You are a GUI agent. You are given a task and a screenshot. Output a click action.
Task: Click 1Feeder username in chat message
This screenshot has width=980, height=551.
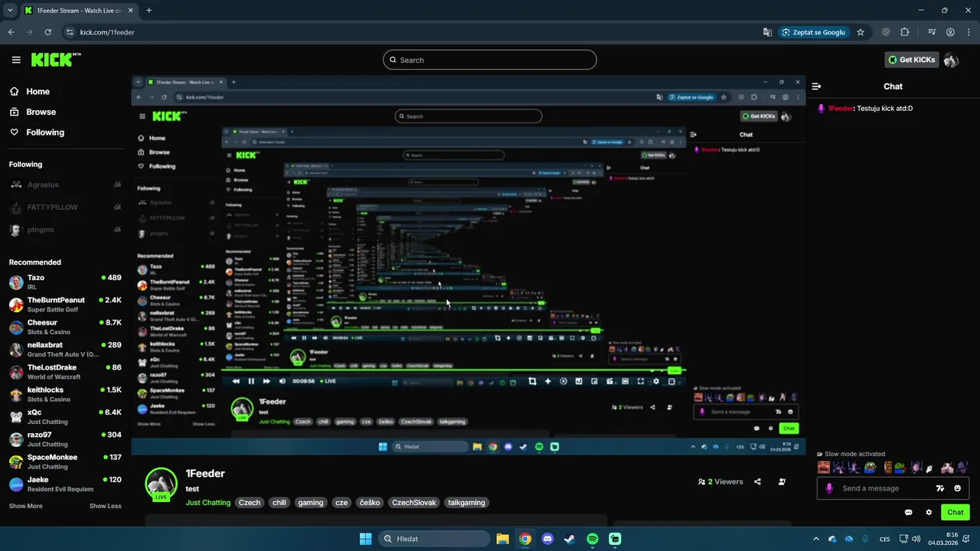tap(841, 109)
